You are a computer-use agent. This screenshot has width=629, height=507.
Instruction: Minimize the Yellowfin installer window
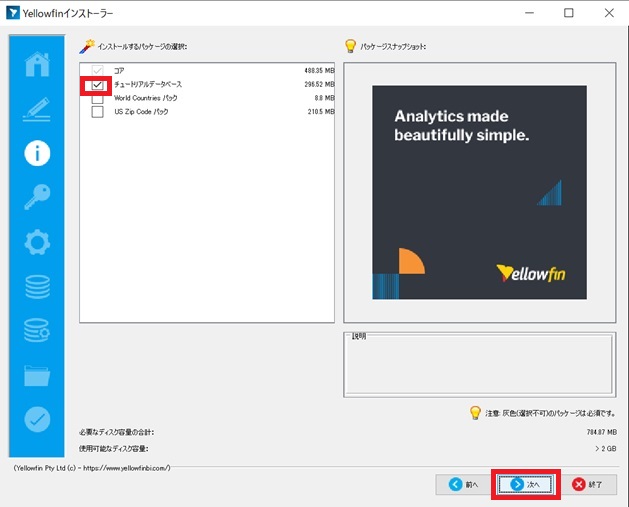click(x=529, y=13)
